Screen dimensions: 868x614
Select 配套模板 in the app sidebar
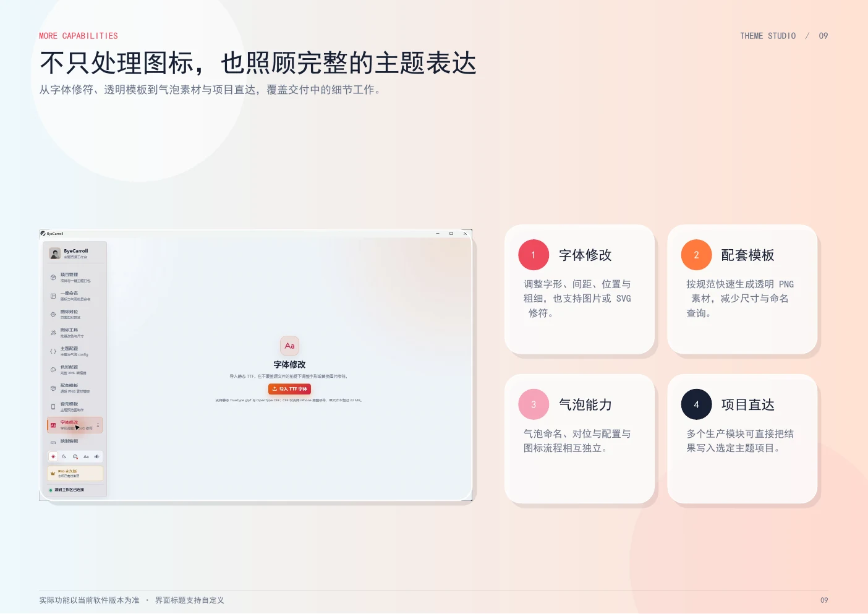74,388
